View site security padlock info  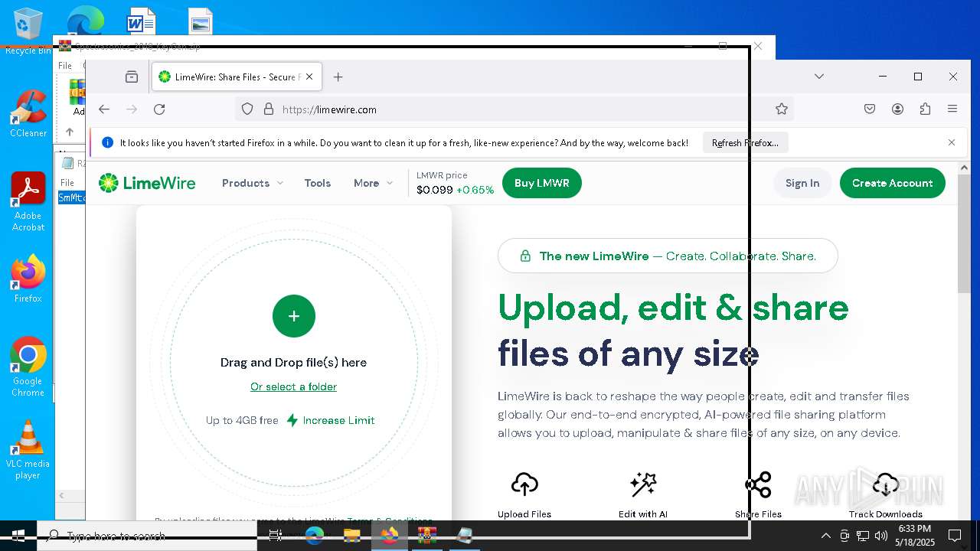tap(269, 109)
